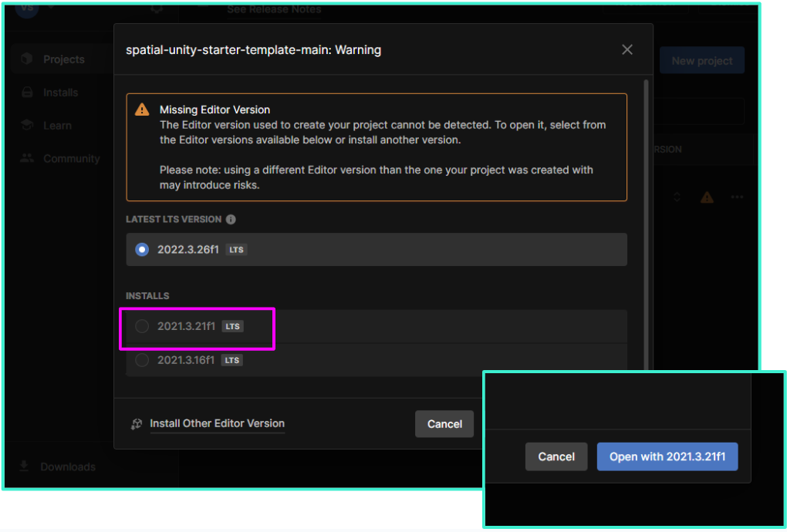Click the up-down arrows in the project row
Viewport: 787px width, 532px height.
pos(677,197)
